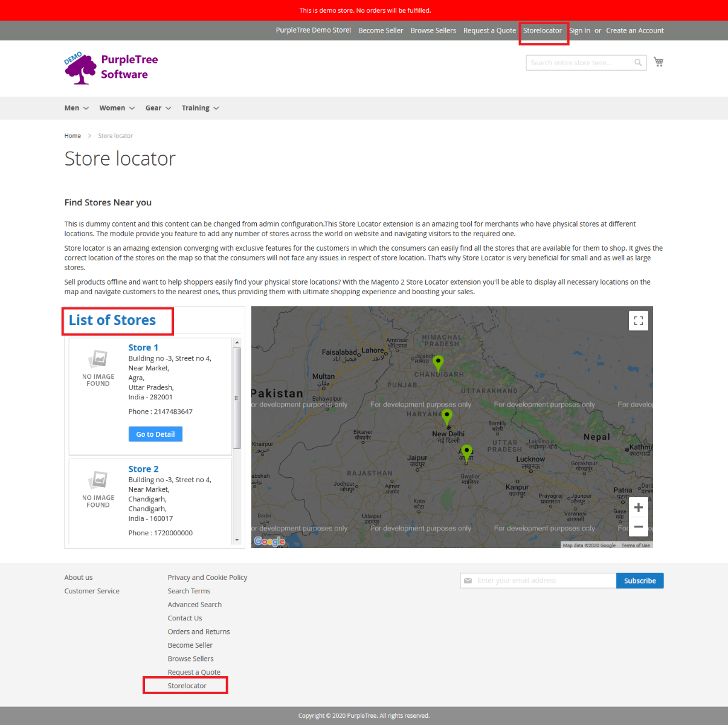Image resolution: width=728 pixels, height=725 pixels.
Task: Click the Subscribe button
Action: click(640, 581)
